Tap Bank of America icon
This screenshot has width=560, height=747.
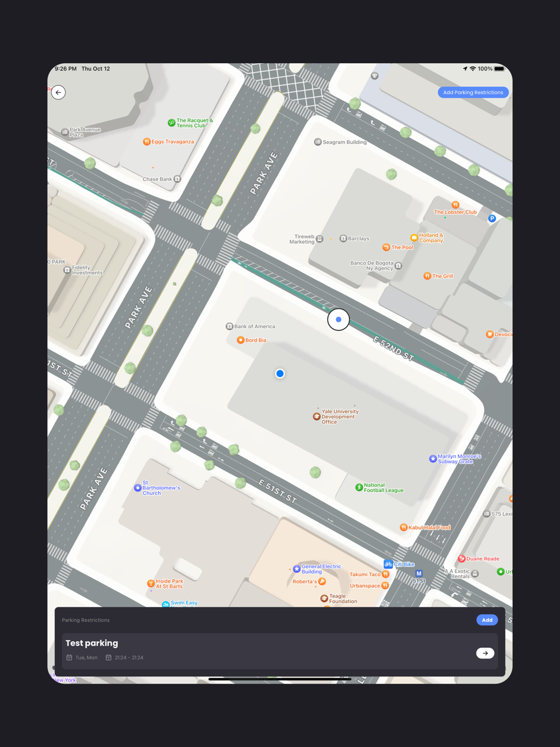230,326
